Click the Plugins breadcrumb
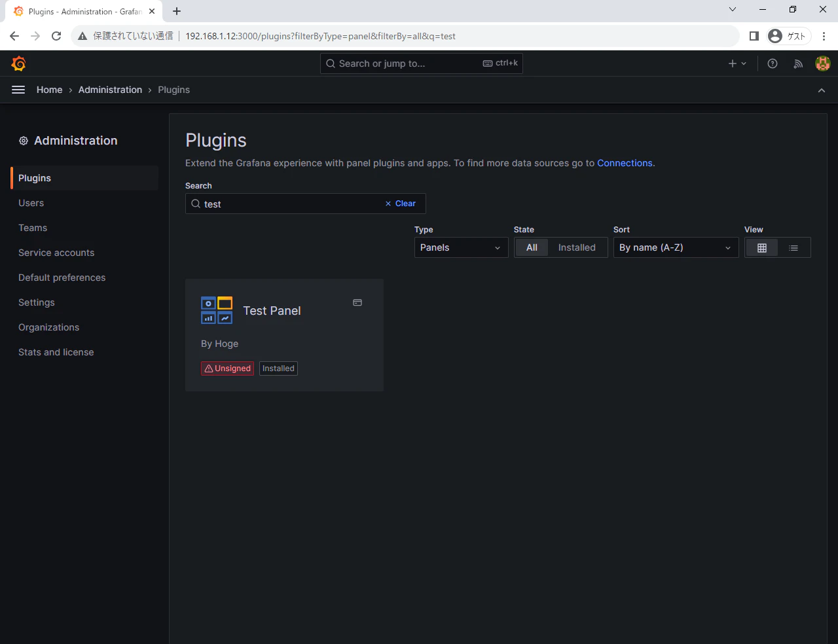 coord(173,90)
